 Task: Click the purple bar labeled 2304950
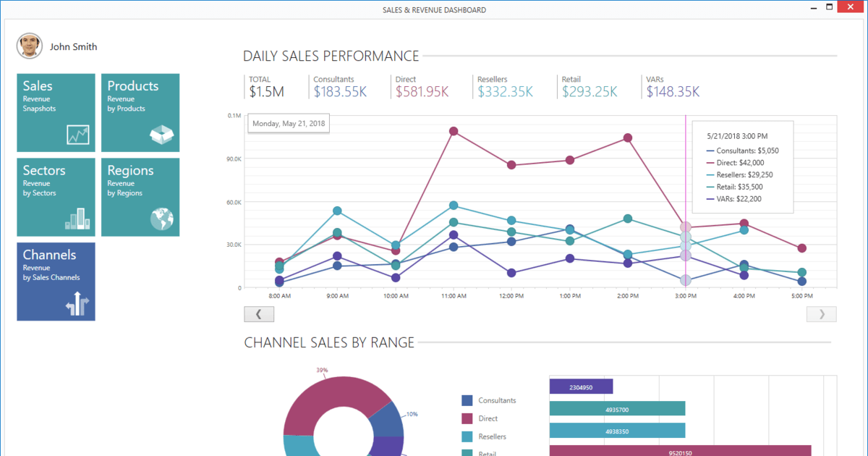pyautogui.click(x=581, y=387)
